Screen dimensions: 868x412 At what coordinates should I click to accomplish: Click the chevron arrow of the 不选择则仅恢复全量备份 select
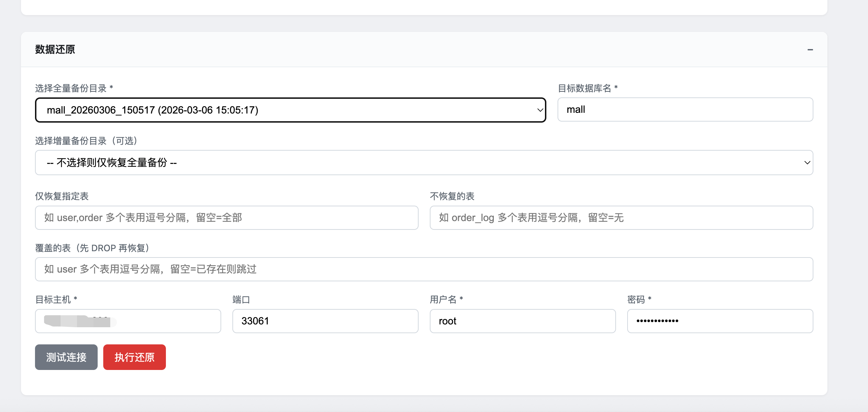(x=807, y=163)
